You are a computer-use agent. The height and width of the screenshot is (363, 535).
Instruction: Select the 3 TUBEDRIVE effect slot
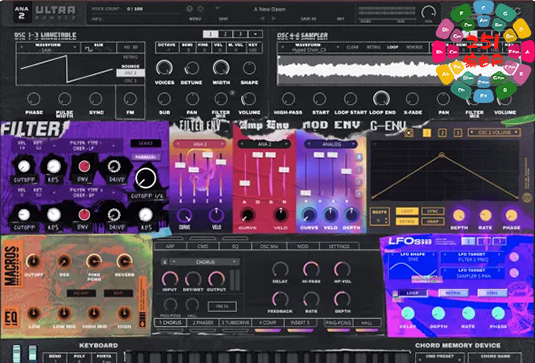[x=235, y=322]
